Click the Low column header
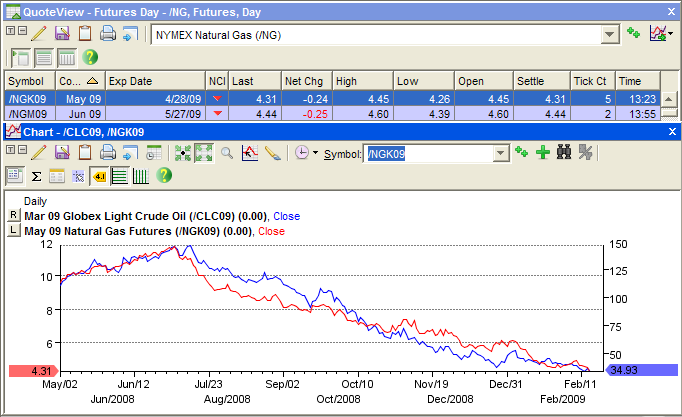This screenshot has height=417, width=682. [x=424, y=81]
